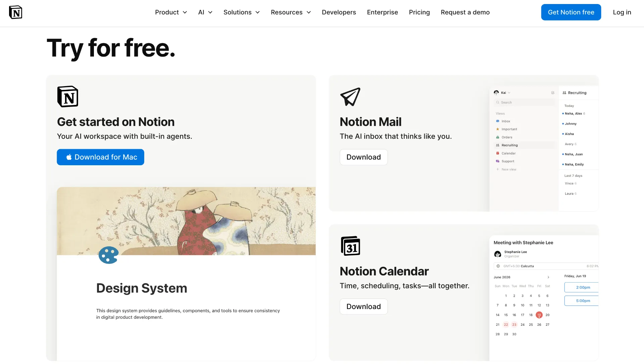Click the Notion Mail paper plane icon
Image resolution: width=644 pixels, height=364 pixels.
(x=350, y=97)
